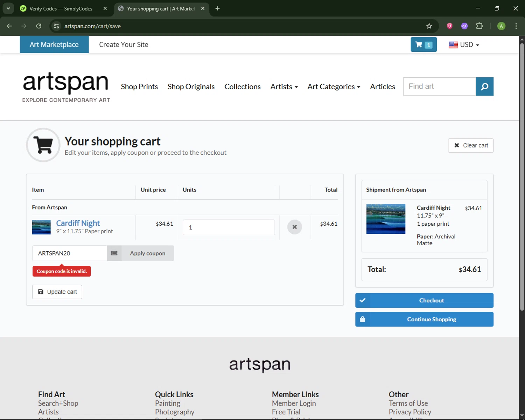Image resolution: width=525 pixels, height=420 pixels.
Task: Click the large shopping cart circle icon
Action: coord(43,145)
